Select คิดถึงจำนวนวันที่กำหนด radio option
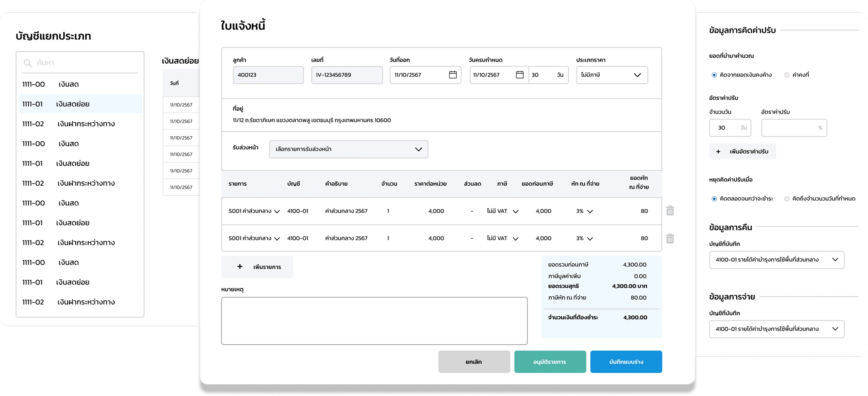Screen dimensions: 868x396 787,199
